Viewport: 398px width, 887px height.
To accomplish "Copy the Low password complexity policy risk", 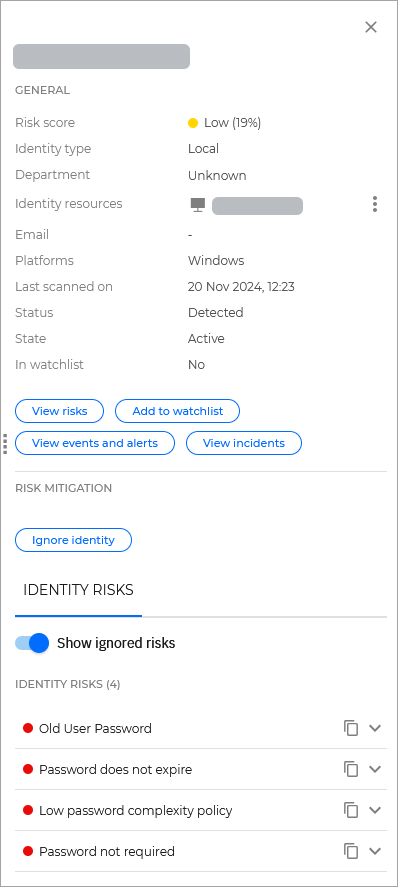I will click(351, 810).
